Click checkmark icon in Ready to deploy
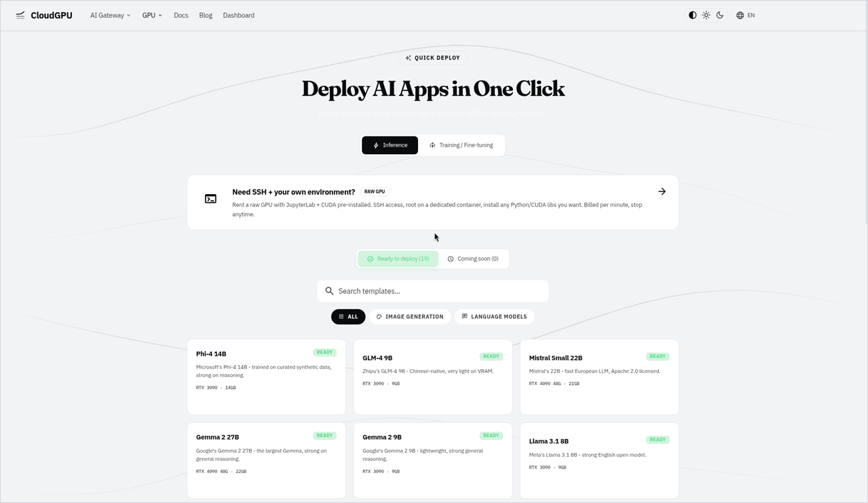 [x=371, y=259]
